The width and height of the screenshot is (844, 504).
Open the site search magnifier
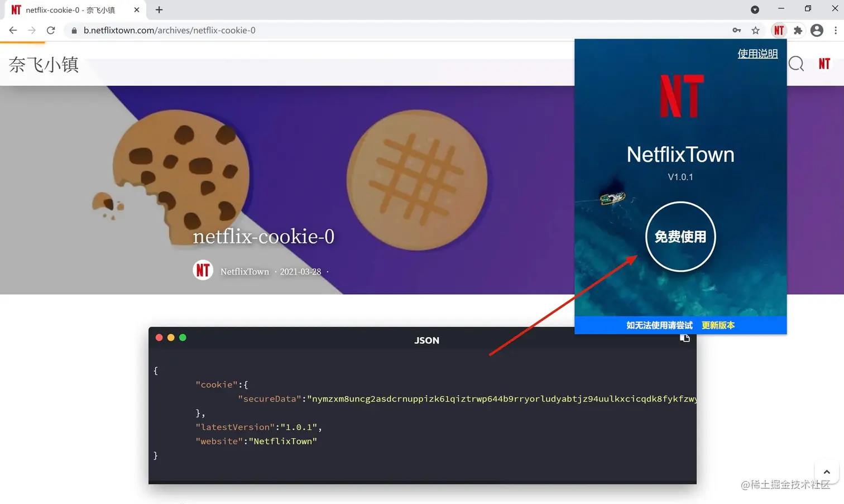pyautogui.click(x=796, y=64)
